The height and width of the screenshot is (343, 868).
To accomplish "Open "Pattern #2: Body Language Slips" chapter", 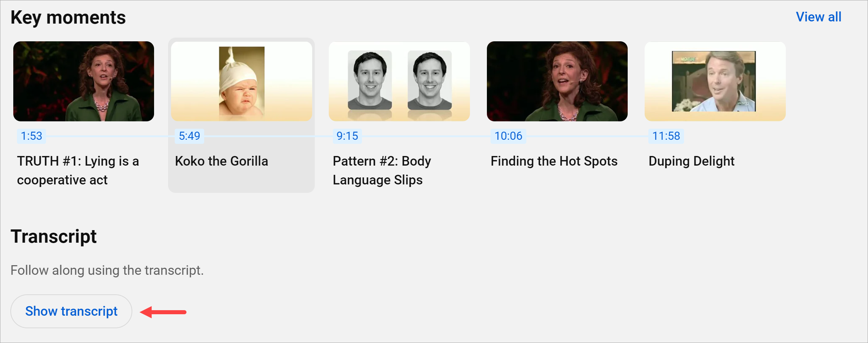I will click(x=382, y=170).
